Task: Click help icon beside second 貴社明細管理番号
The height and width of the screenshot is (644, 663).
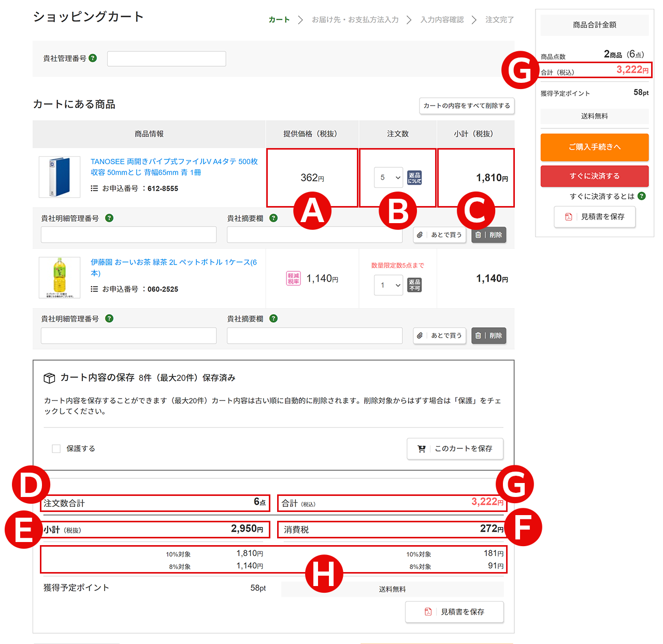Action: 109,318
